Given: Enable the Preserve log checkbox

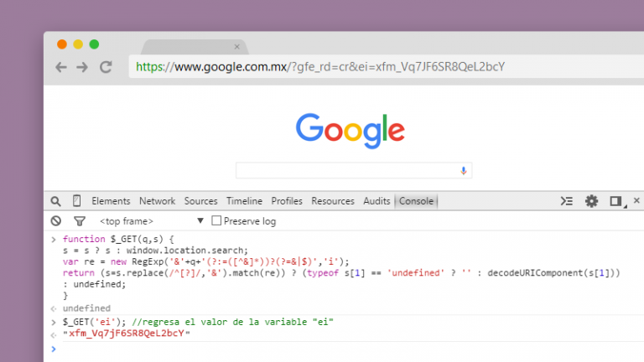Looking at the screenshot, I should point(216,221).
